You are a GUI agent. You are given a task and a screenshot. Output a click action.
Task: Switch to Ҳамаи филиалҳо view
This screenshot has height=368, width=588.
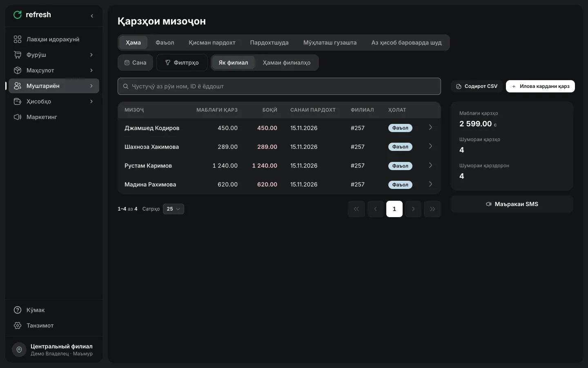[287, 63]
